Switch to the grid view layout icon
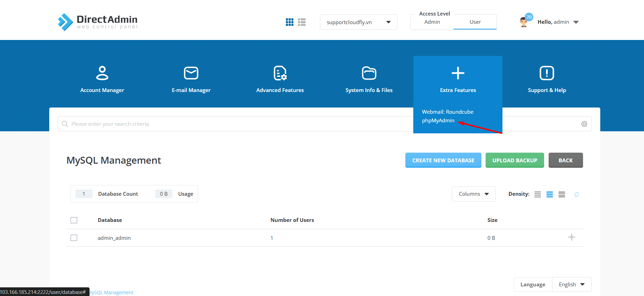 (289, 22)
